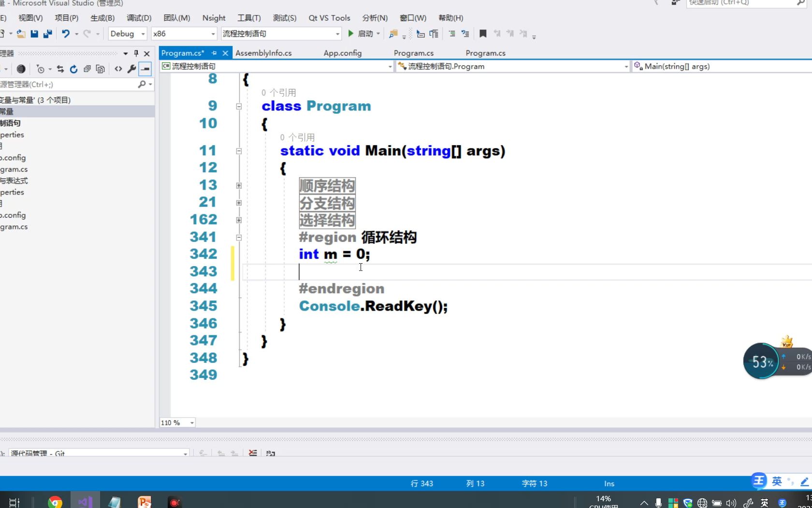Open the 流程控制语句.Program type navigation dropdown
The width and height of the screenshot is (812, 508).
[513, 66]
